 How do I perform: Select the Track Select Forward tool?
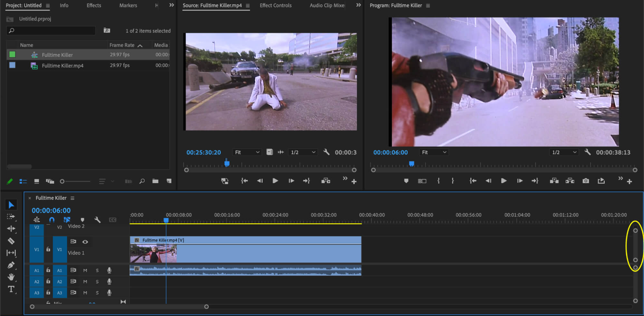click(11, 217)
